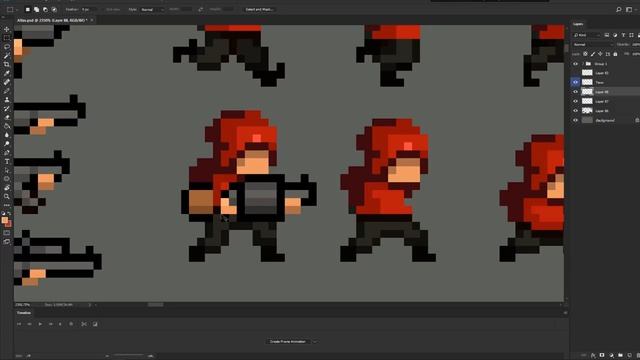Select the Rectangular Marquee tool in the toolbox
This screenshot has width=640, height=360.
coord(7,38)
